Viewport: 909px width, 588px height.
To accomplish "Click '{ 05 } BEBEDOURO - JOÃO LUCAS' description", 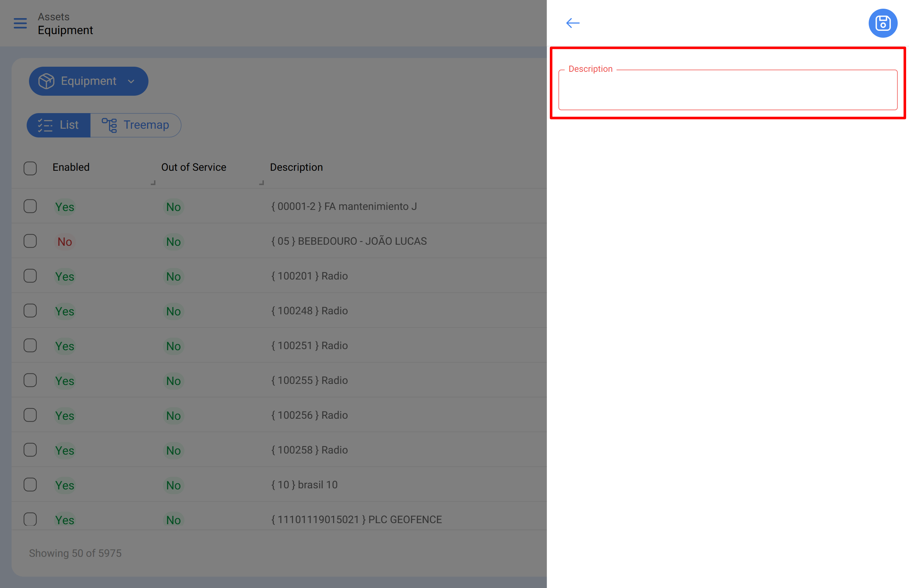I will point(349,241).
